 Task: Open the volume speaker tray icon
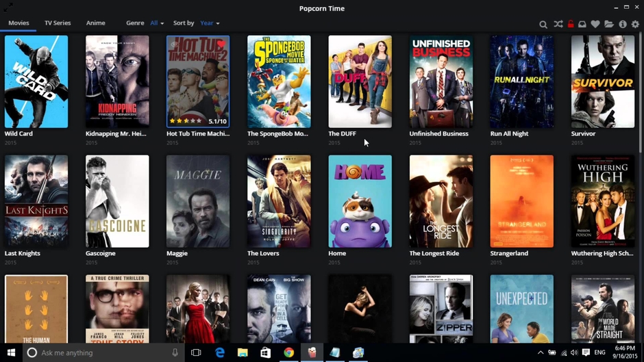coord(574,352)
